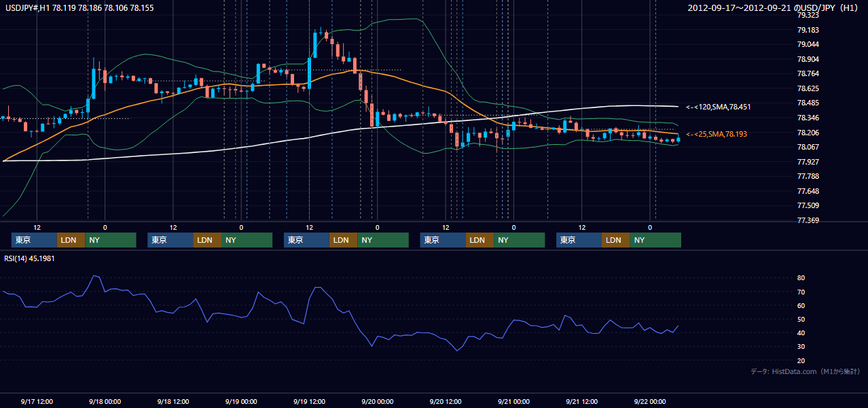Click RSI scale value 80

coord(801,278)
